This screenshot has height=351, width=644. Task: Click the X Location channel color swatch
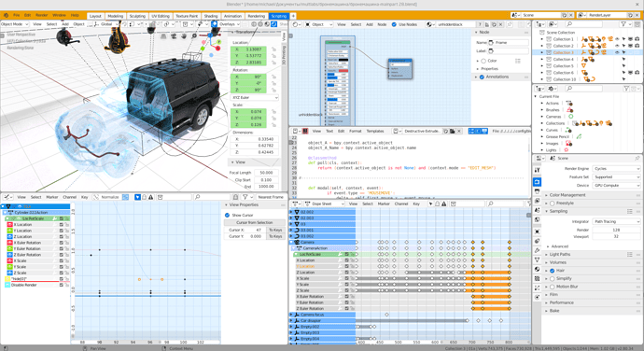click(x=9, y=225)
